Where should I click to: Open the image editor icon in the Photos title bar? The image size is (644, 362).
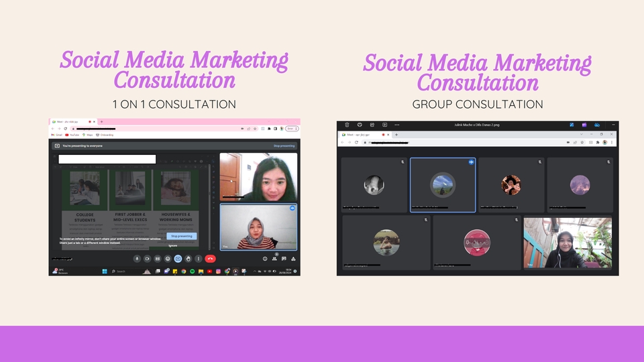[x=572, y=125]
